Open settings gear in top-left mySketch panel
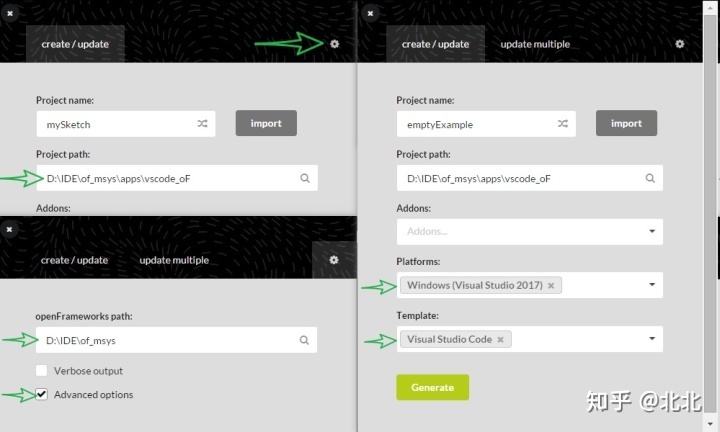The height and width of the screenshot is (432, 720). [x=334, y=44]
